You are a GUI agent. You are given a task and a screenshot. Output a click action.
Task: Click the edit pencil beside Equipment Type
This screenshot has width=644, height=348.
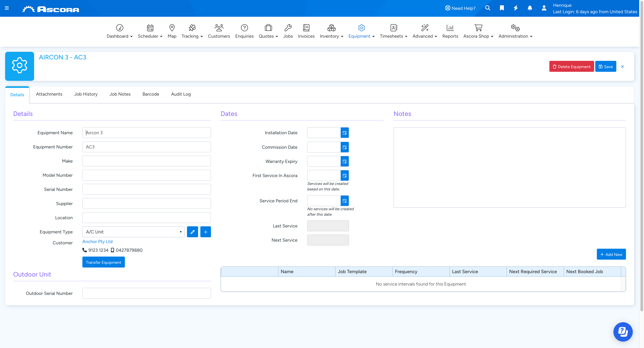click(x=192, y=232)
